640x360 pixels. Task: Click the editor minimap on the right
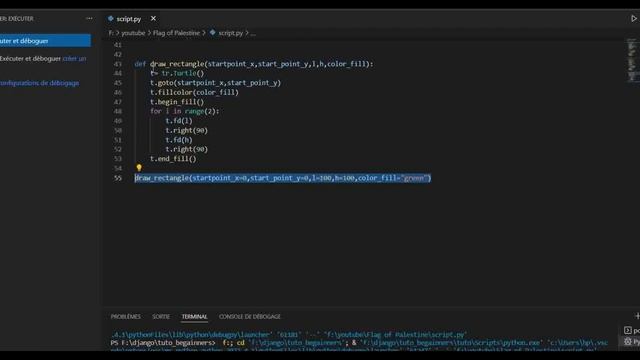[632, 60]
